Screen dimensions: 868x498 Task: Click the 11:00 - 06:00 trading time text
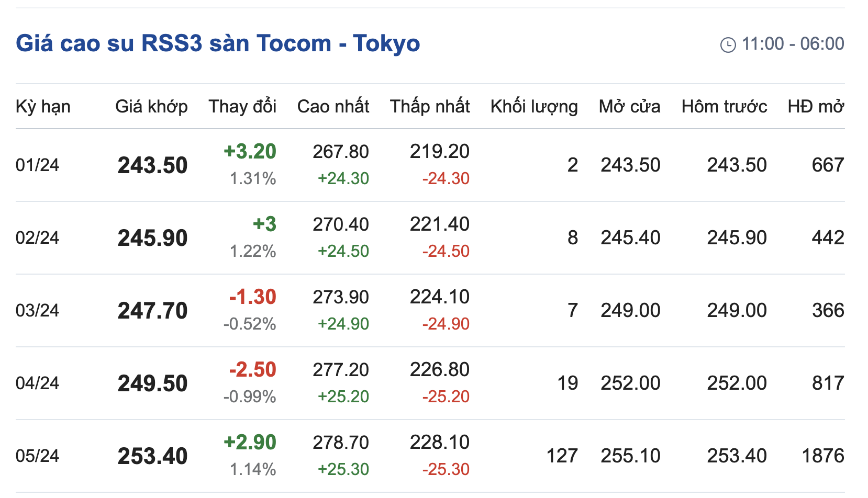[x=793, y=44]
